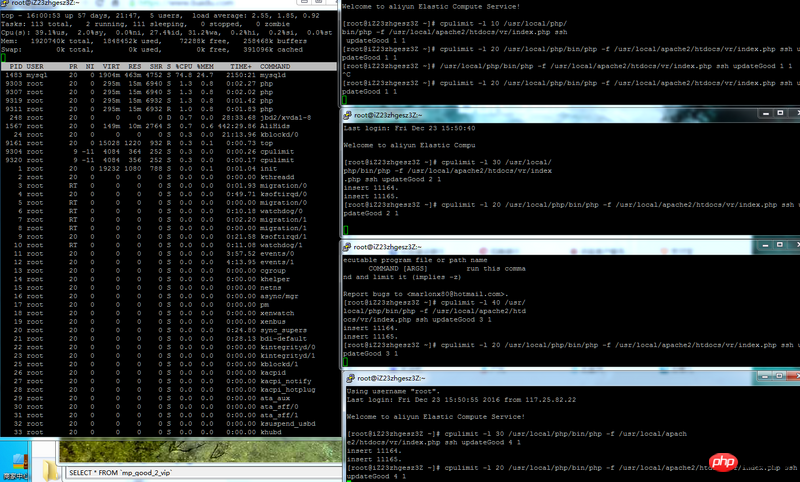The width and height of the screenshot is (800, 482).
Task: Click 'Last login: Fri Dec 23 15:50:40' text
Action: (x=409, y=128)
